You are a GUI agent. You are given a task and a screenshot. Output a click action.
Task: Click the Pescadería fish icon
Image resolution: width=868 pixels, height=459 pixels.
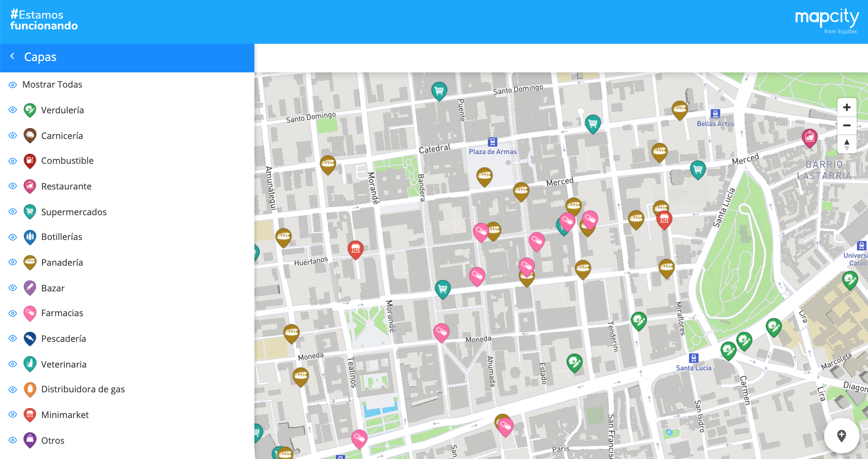click(30, 339)
